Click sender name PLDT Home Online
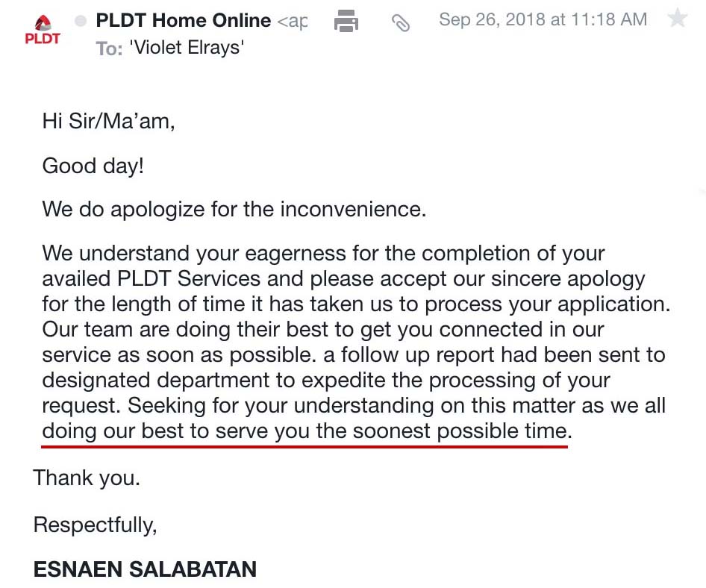 pyautogui.click(x=183, y=20)
